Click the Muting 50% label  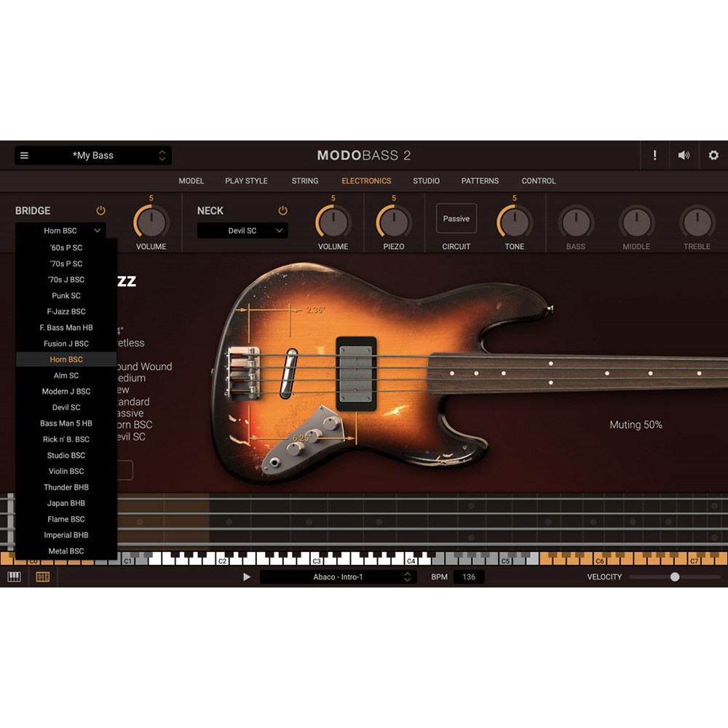coord(636,425)
